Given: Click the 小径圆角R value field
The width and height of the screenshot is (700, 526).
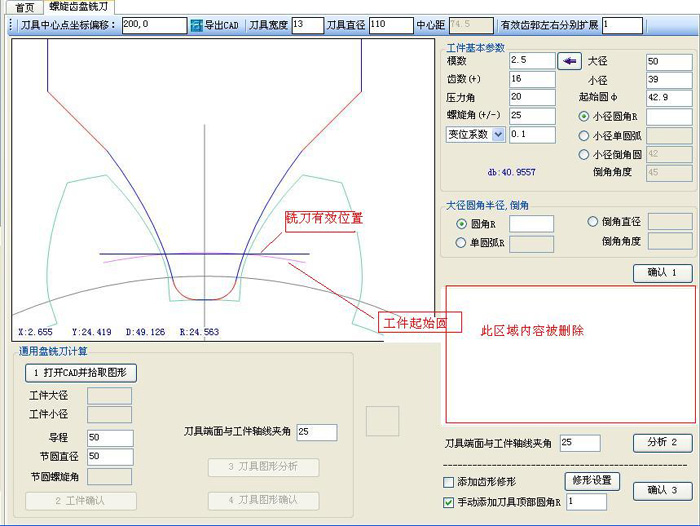Looking at the screenshot, I should coord(669,117).
